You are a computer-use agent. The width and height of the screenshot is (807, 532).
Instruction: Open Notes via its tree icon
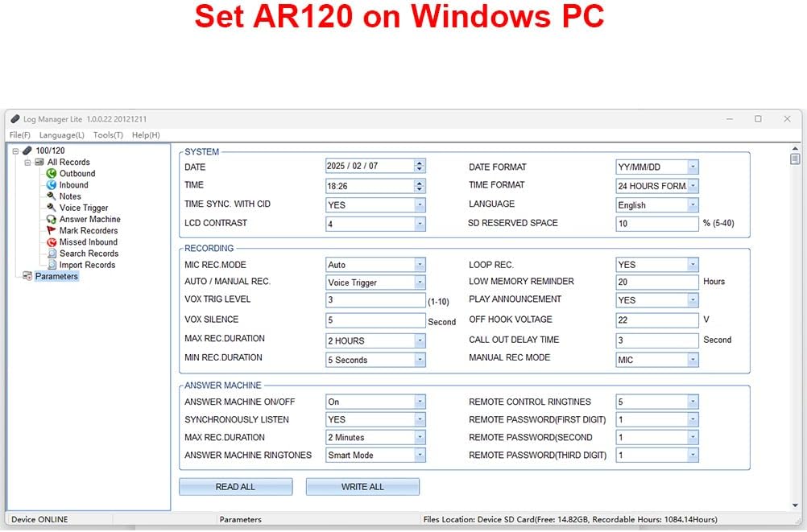52,196
